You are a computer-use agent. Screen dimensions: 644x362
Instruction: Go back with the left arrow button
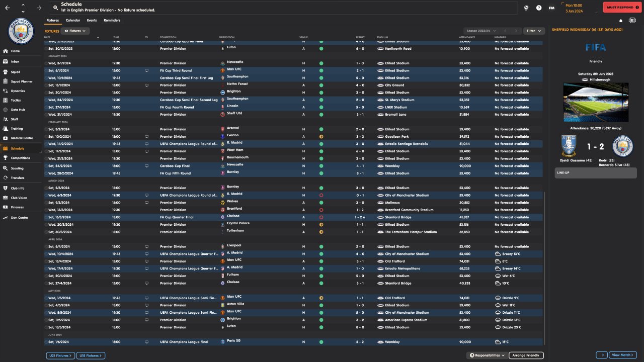pos(7,8)
